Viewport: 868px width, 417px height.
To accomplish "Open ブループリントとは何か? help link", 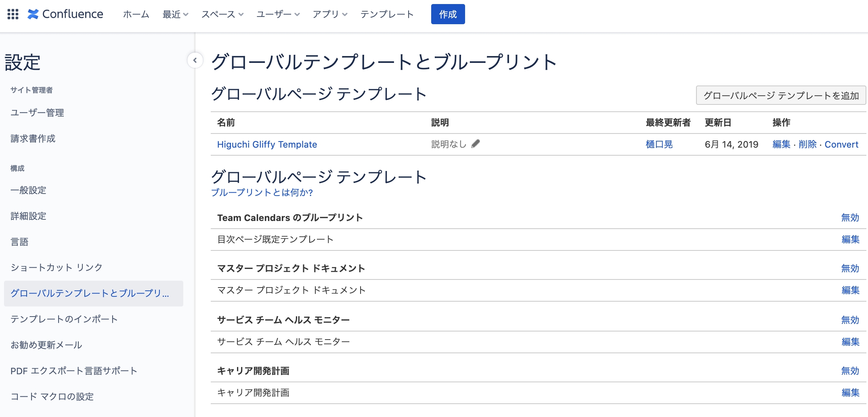I will (x=262, y=192).
